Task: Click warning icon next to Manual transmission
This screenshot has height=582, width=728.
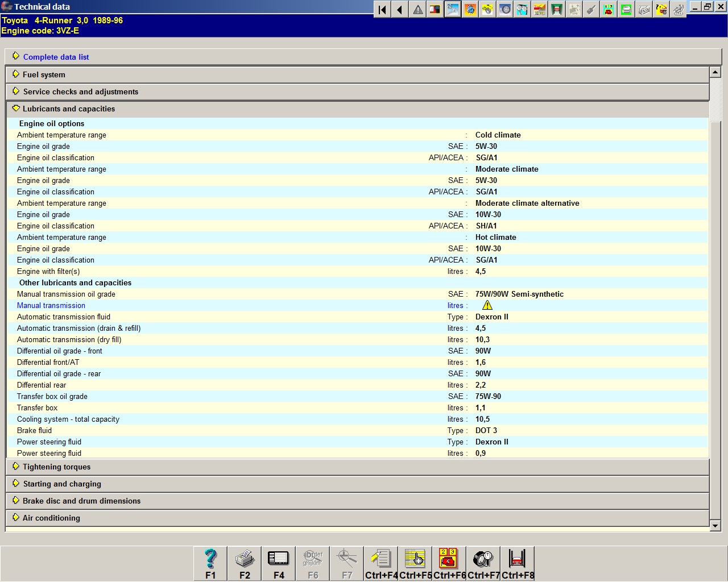Action: (x=487, y=305)
